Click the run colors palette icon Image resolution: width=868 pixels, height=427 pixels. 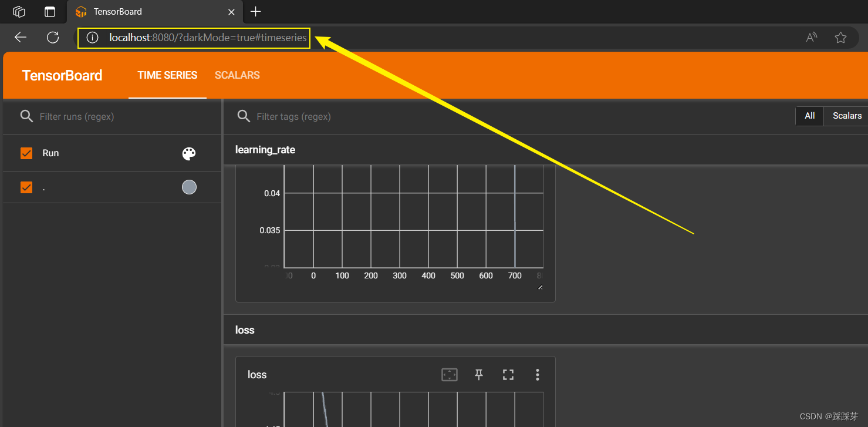[189, 154]
